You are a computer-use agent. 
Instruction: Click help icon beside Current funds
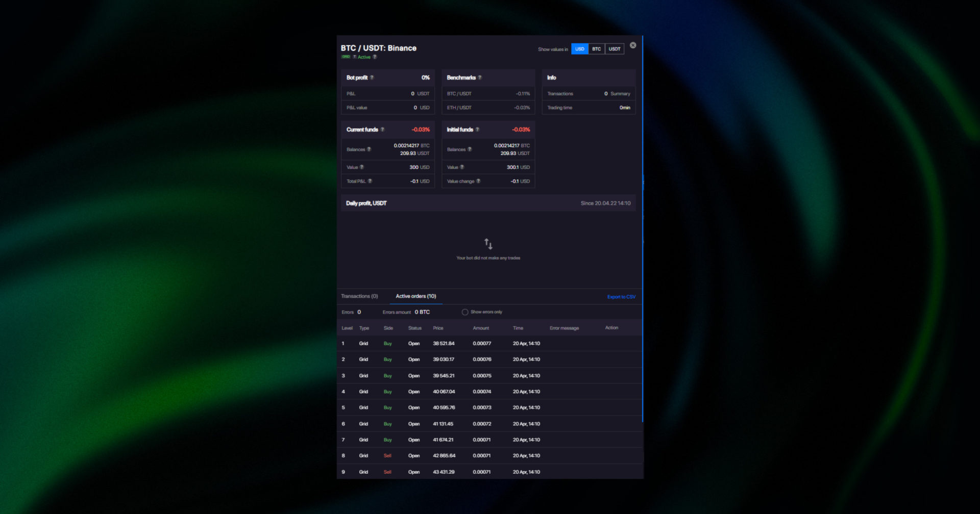382,130
